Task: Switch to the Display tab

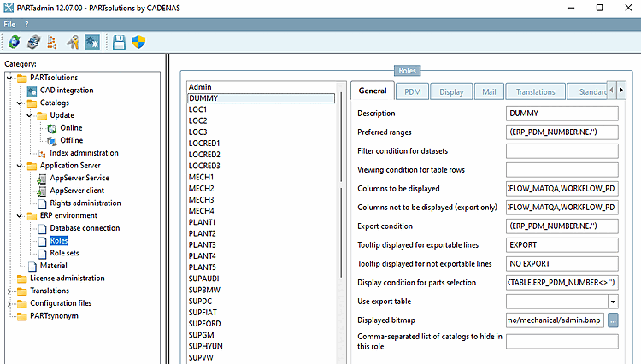Action: click(451, 92)
